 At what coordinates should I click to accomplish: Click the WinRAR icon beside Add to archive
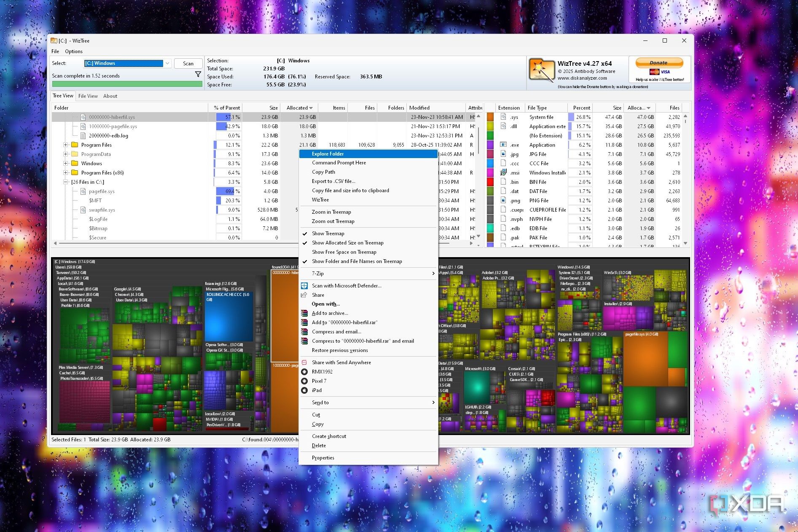[x=304, y=313]
